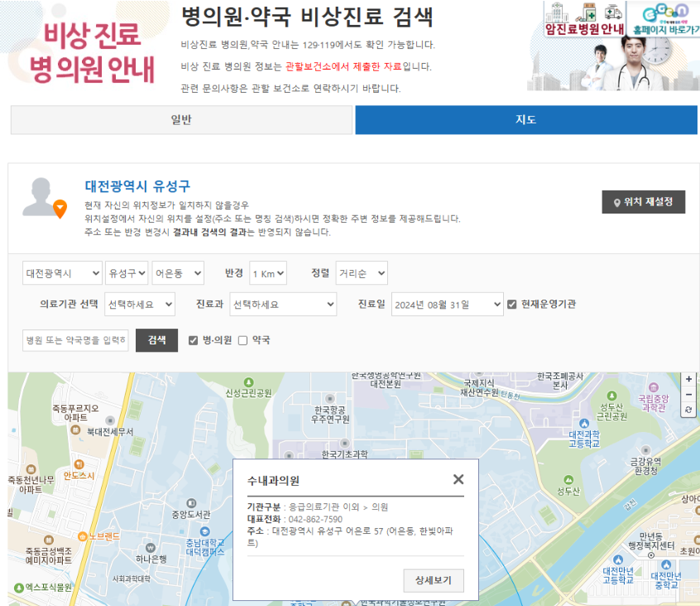Screen dimensions: 700x606
Task: Go to 홈페이지 바로가기 link
Action: [x=664, y=19]
